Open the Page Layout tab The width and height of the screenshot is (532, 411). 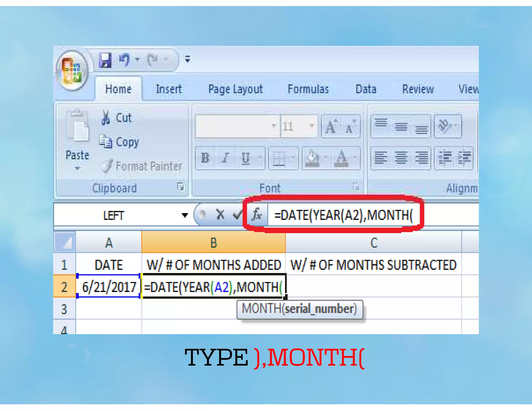tap(235, 89)
